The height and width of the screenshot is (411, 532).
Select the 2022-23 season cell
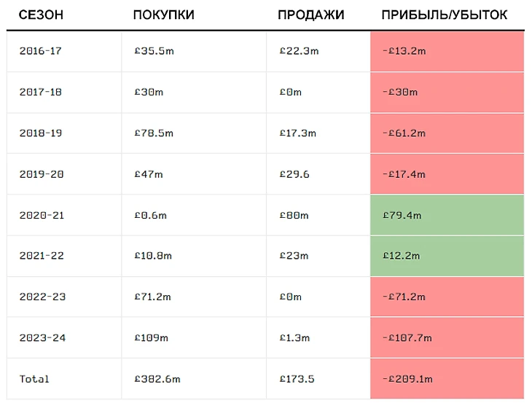[x=40, y=297]
